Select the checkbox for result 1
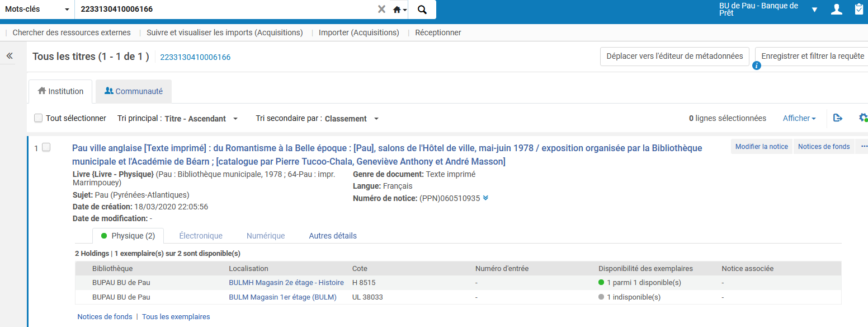 (x=46, y=147)
